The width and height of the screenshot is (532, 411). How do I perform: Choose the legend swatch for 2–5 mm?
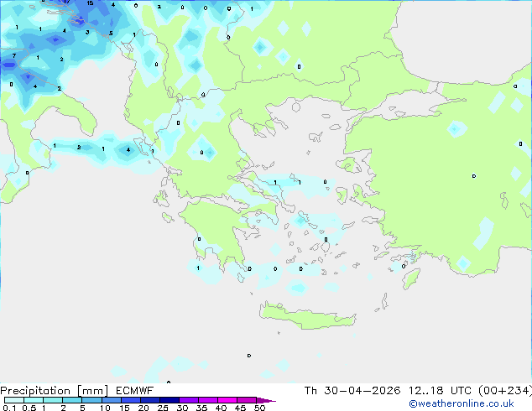pos(72,400)
